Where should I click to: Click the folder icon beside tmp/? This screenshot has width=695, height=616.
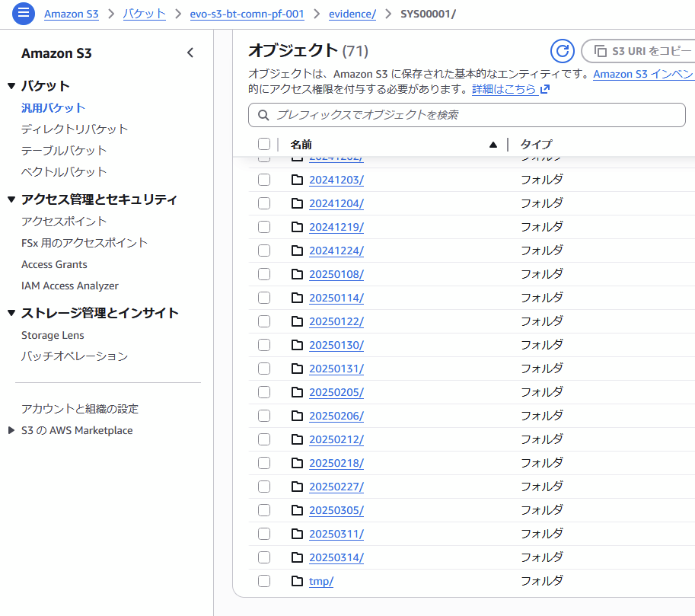(x=297, y=581)
